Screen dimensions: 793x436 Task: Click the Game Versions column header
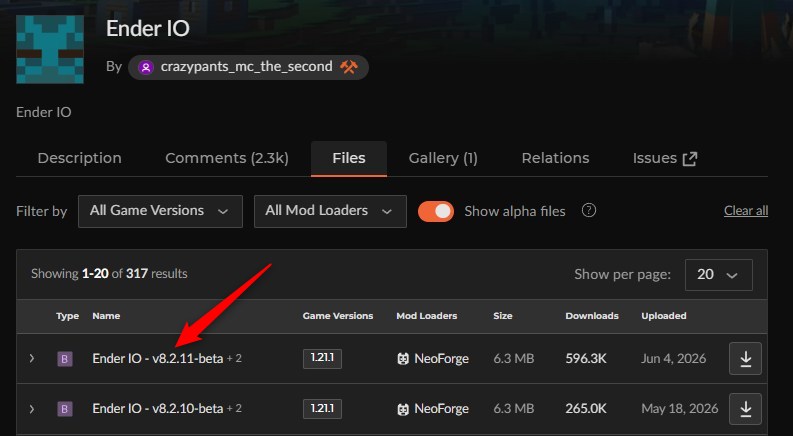pyautogui.click(x=338, y=316)
